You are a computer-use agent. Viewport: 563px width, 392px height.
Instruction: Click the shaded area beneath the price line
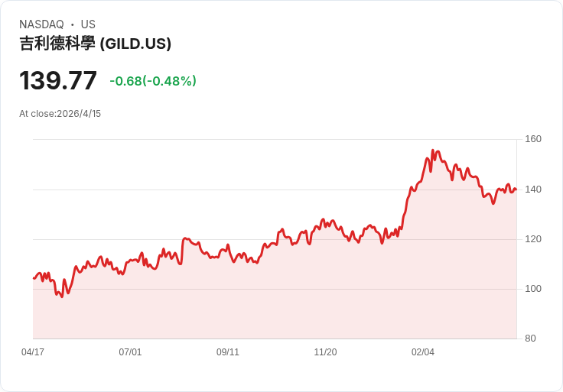coord(306,298)
